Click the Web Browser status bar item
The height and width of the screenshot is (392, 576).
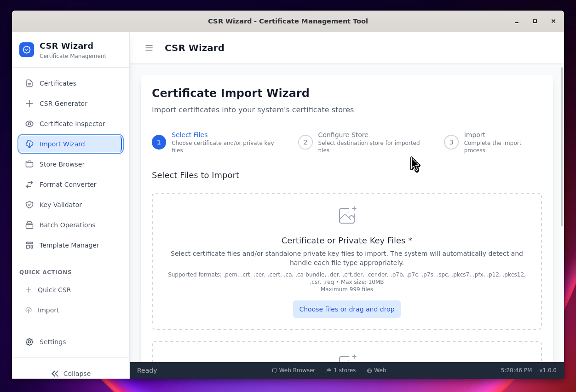click(294, 370)
